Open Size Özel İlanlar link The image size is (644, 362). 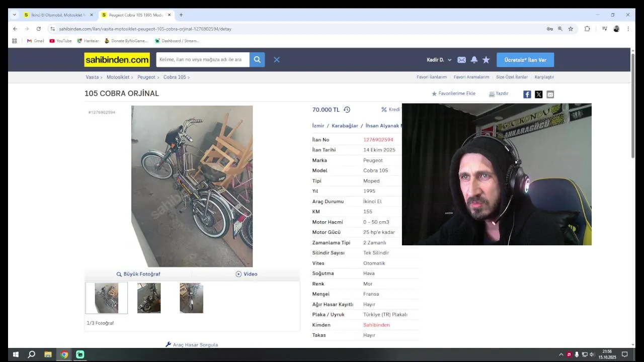click(x=512, y=77)
